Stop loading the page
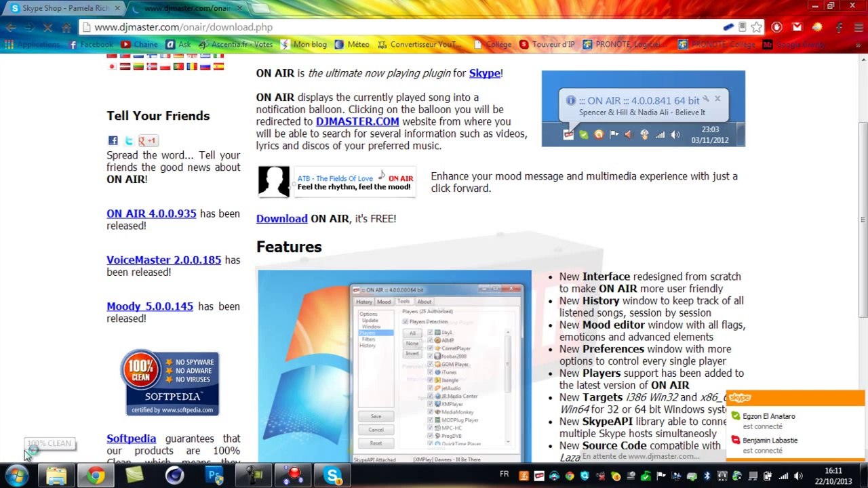868x488 pixels. coord(47,28)
